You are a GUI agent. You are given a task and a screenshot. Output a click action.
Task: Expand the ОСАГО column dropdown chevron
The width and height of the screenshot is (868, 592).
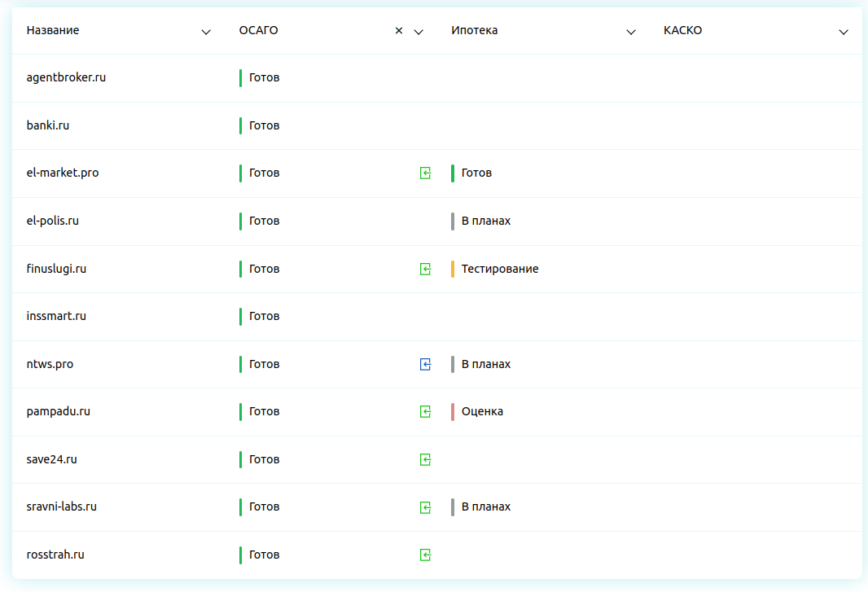coord(419,32)
